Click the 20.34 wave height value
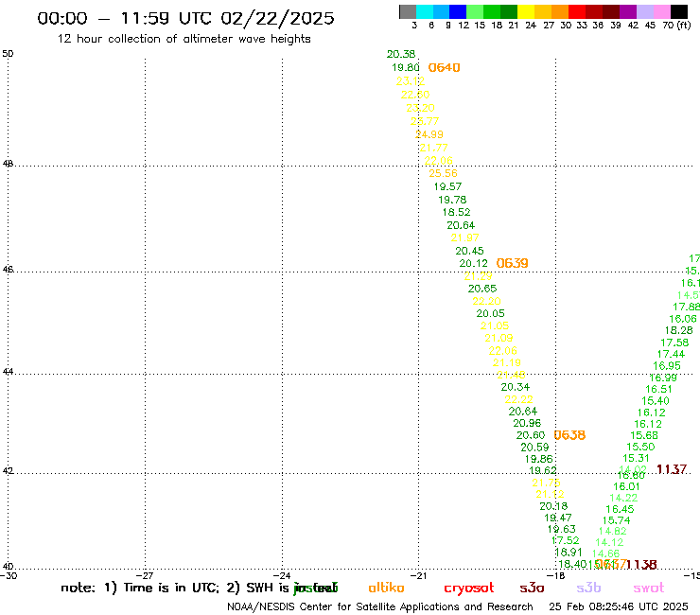The height and width of the screenshot is (615, 700). click(x=516, y=387)
